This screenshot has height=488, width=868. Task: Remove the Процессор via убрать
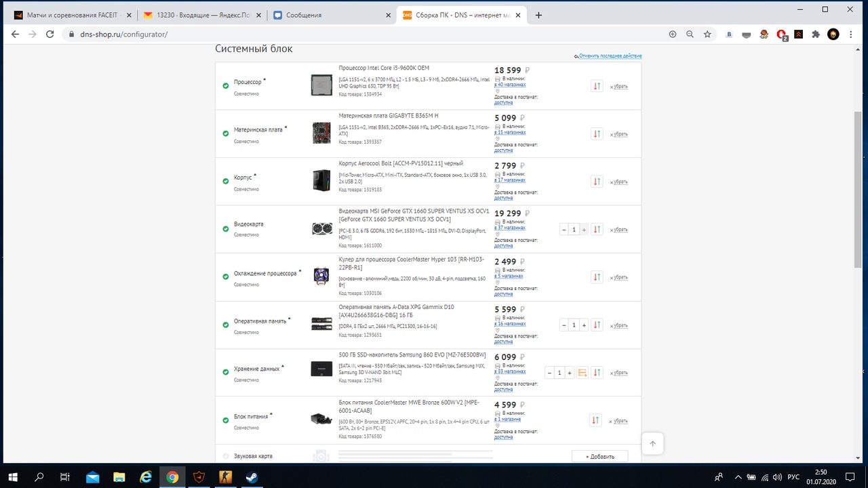[x=618, y=87]
